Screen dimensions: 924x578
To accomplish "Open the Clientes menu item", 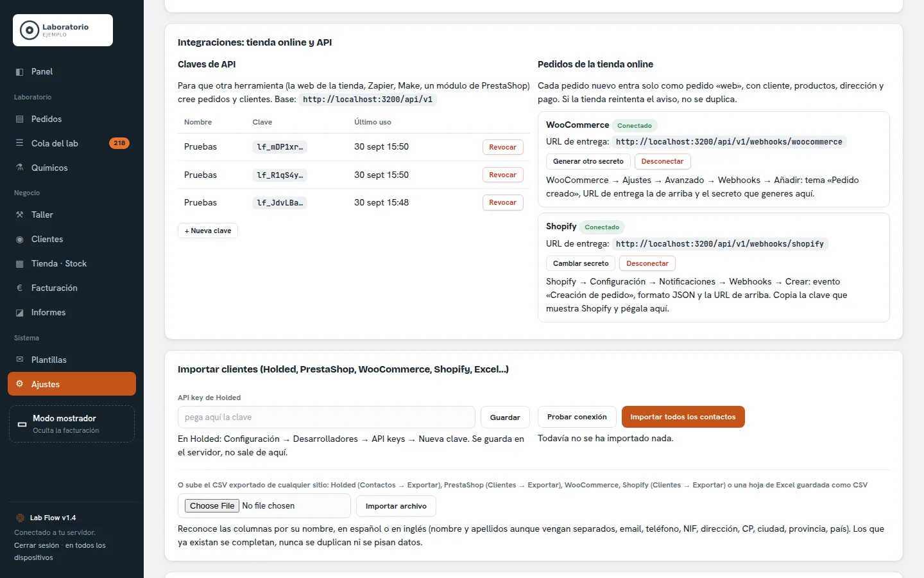I will click(72, 240).
